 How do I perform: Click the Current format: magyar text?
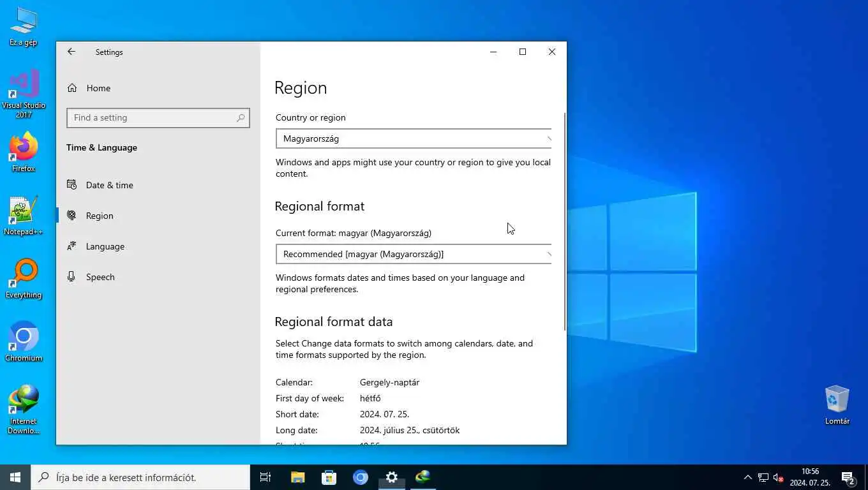click(x=354, y=233)
